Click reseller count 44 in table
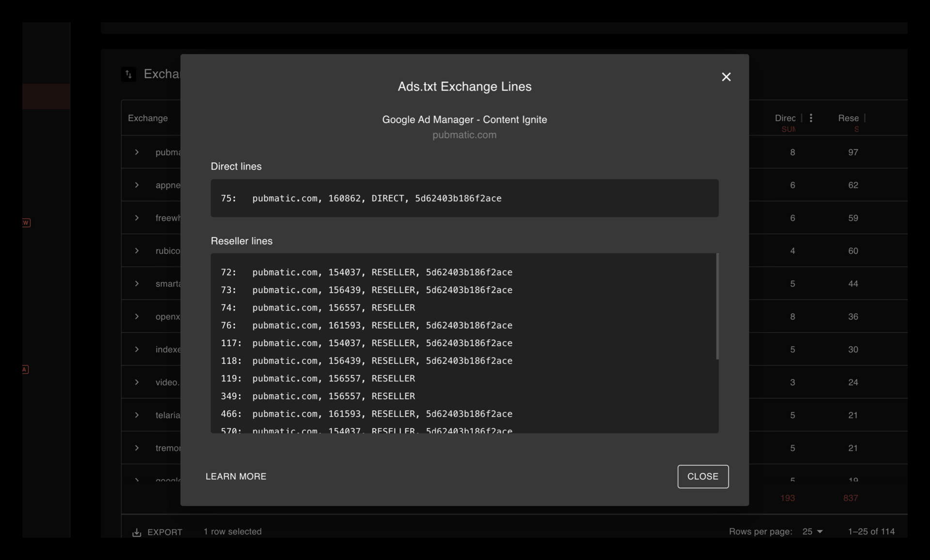Image resolution: width=930 pixels, height=560 pixels. point(853,283)
